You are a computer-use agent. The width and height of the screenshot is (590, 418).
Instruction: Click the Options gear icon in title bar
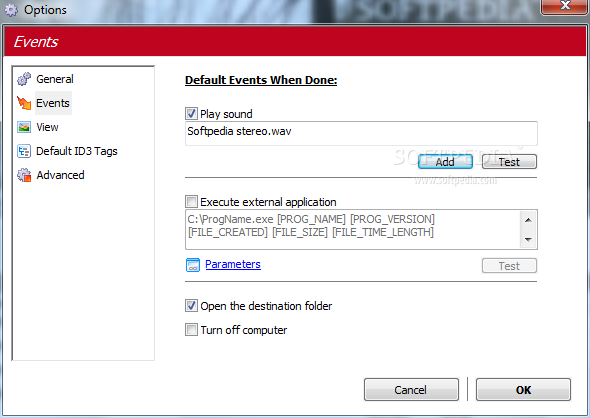coord(11,10)
